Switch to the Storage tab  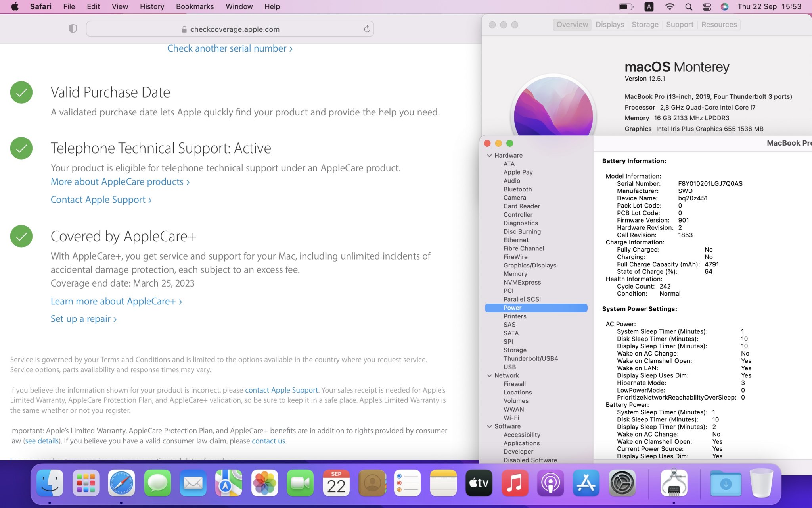tap(645, 25)
